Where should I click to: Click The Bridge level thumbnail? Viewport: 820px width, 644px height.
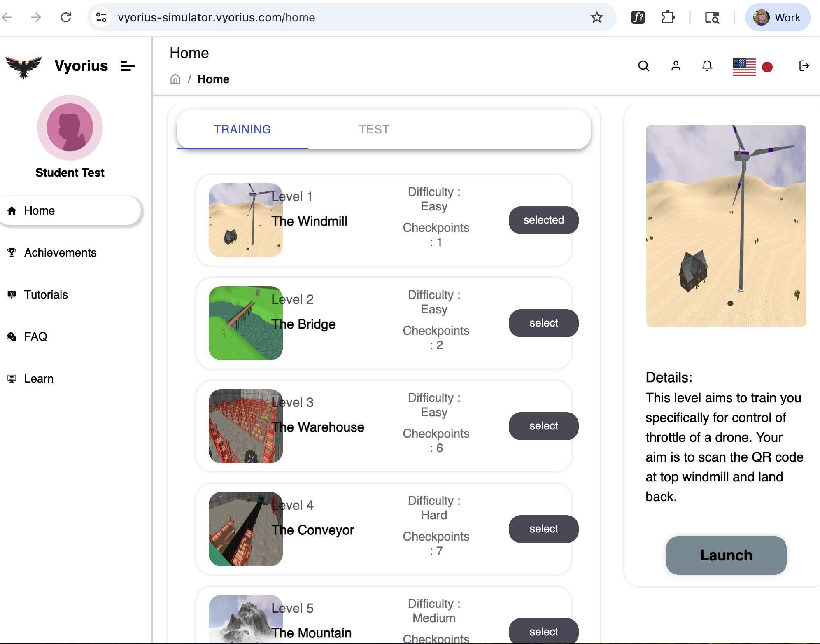[245, 323]
